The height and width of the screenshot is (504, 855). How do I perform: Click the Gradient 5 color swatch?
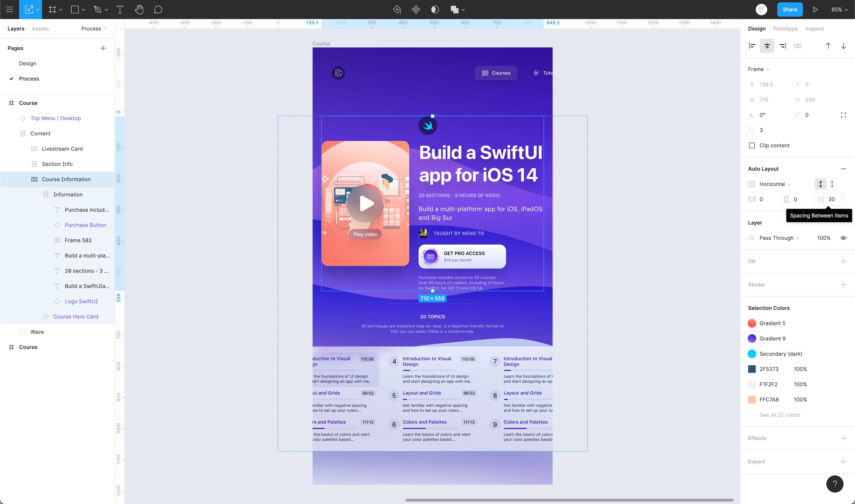click(752, 323)
